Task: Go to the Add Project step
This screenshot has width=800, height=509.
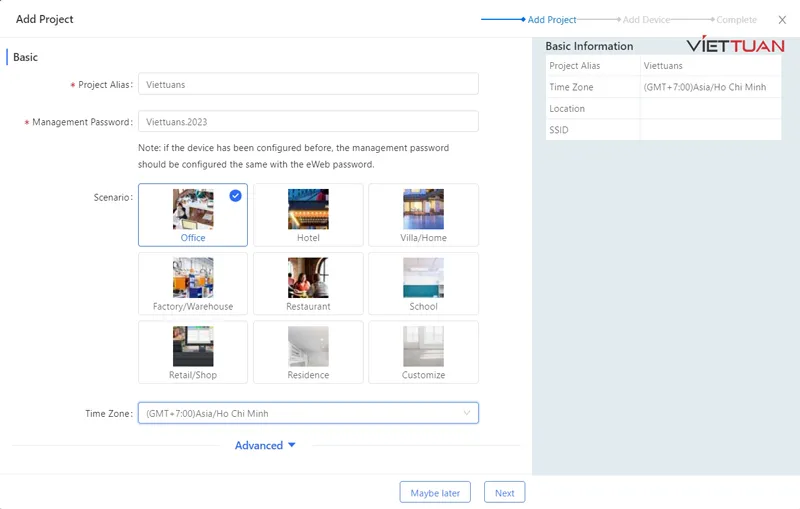Action: (551, 20)
